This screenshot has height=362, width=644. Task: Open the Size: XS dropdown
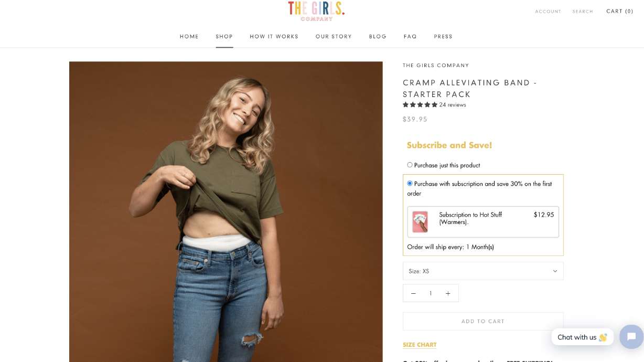point(482,271)
